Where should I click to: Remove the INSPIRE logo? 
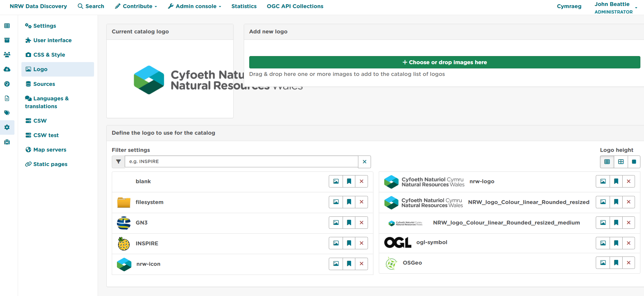(x=361, y=243)
